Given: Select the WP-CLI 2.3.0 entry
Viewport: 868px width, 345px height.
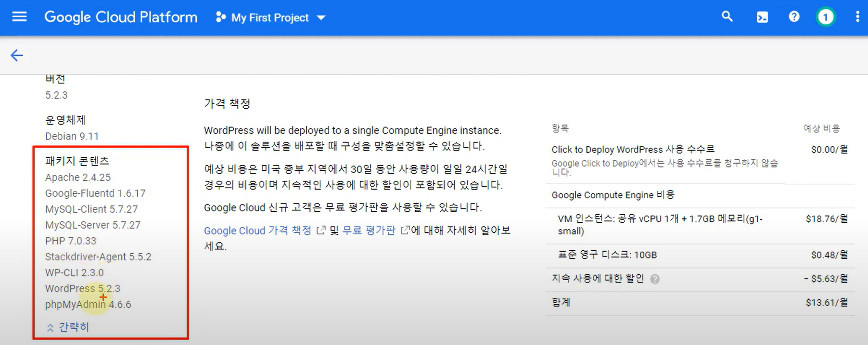Looking at the screenshot, I should (x=75, y=272).
